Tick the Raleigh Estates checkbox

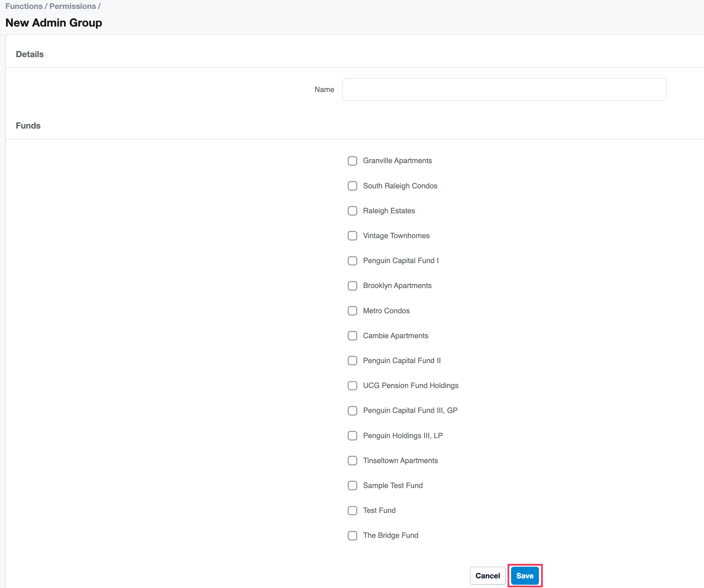coord(352,211)
